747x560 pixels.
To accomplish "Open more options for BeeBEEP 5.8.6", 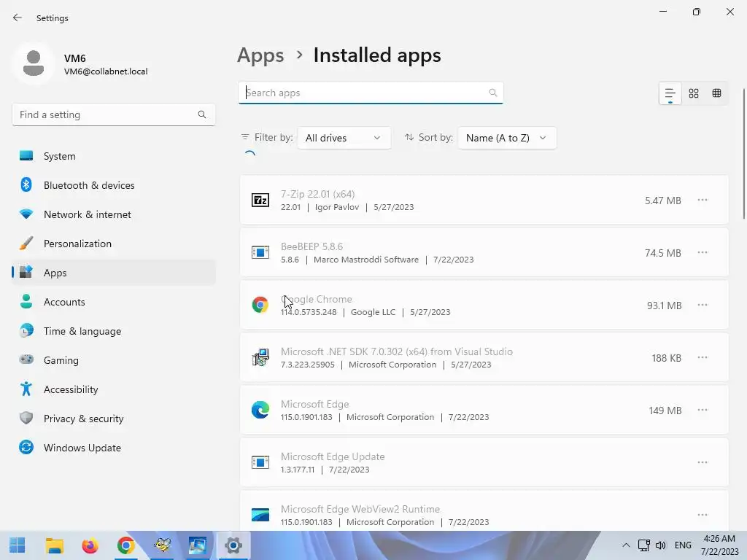I will tap(703, 252).
